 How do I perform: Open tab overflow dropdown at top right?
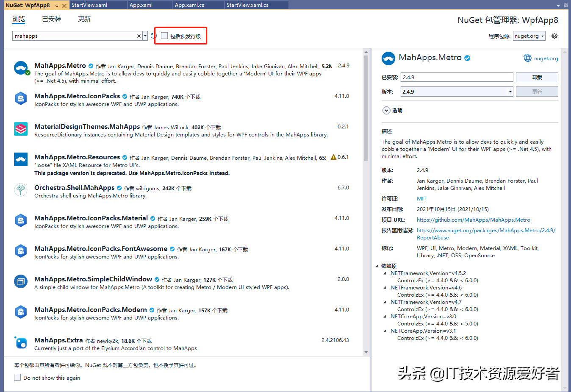[558, 6]
